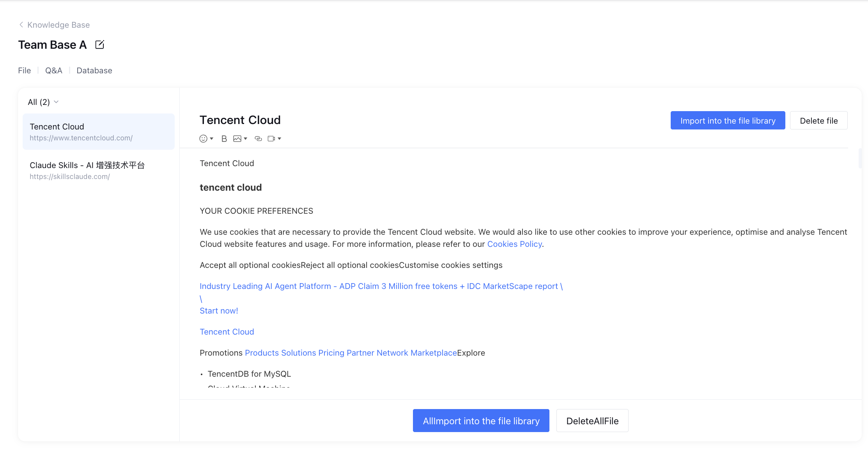Click the Delete file button
This screenshot has width=868, height=450.
tap(818, 120)
